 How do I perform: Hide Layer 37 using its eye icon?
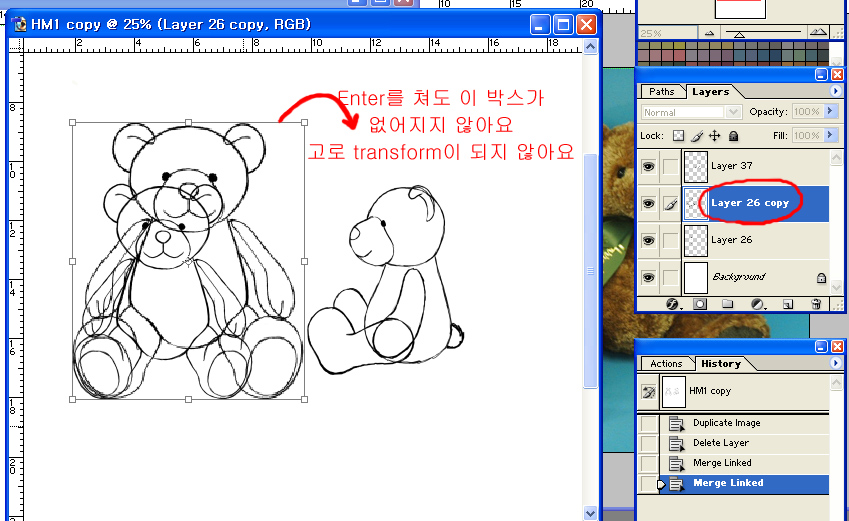click(648, 166)
